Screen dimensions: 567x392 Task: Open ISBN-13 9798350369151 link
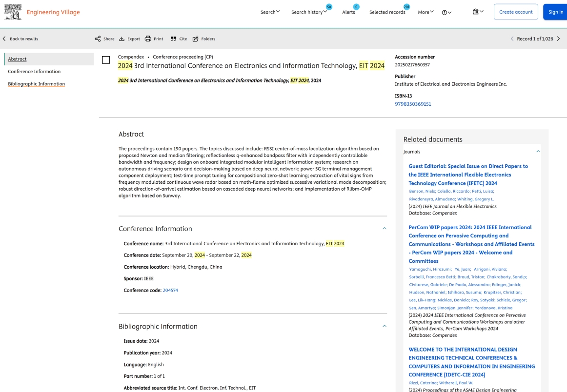(413, 104)
